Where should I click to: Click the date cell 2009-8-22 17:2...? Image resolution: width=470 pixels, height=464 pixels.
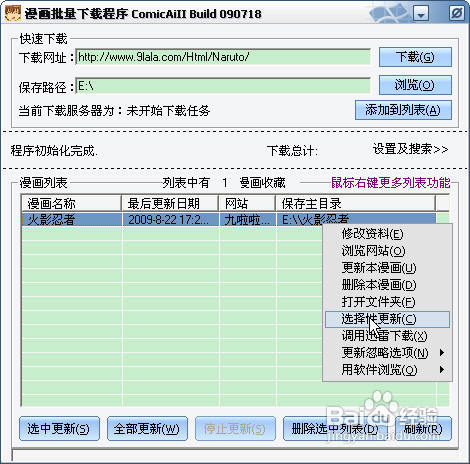170,219
